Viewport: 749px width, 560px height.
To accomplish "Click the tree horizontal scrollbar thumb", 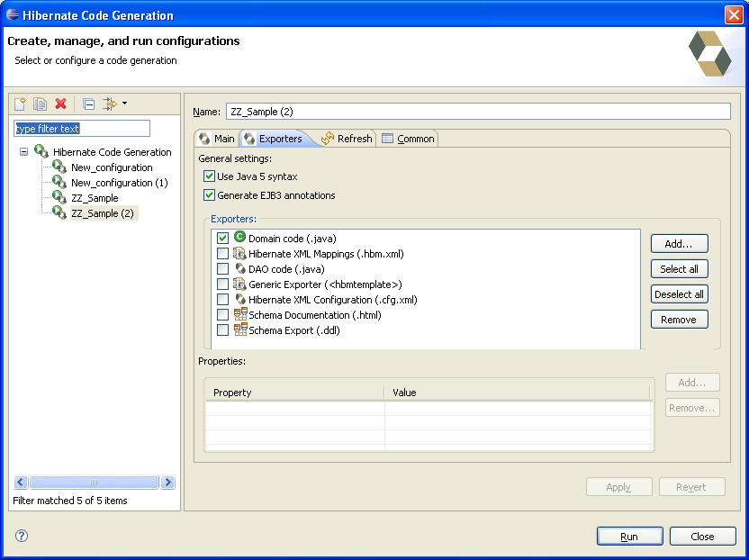I will coord(94,482).
